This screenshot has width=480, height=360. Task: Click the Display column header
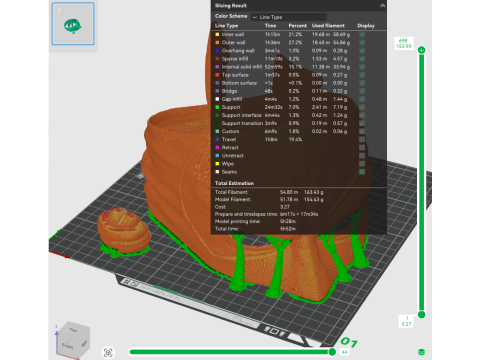coord(366,26)
